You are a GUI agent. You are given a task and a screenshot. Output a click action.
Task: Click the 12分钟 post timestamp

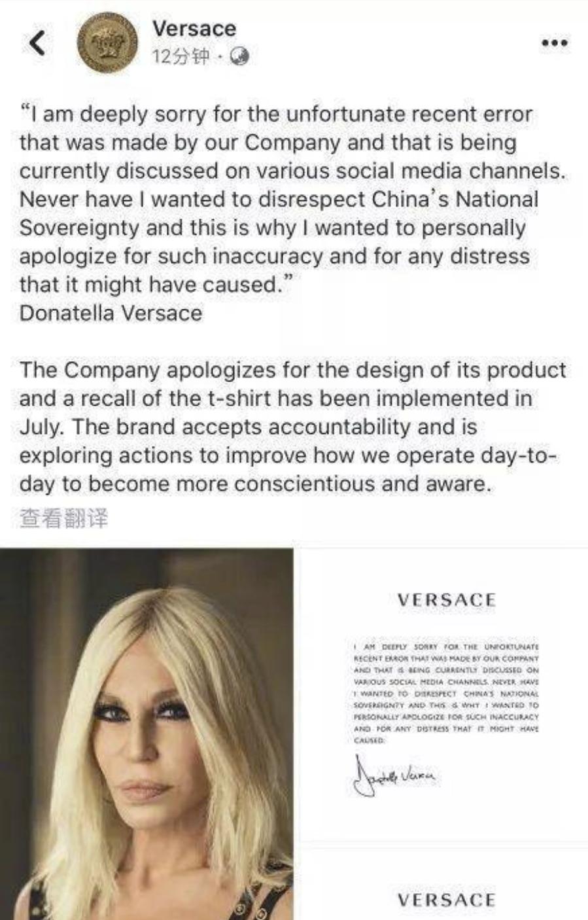click(x=181, y=57)
